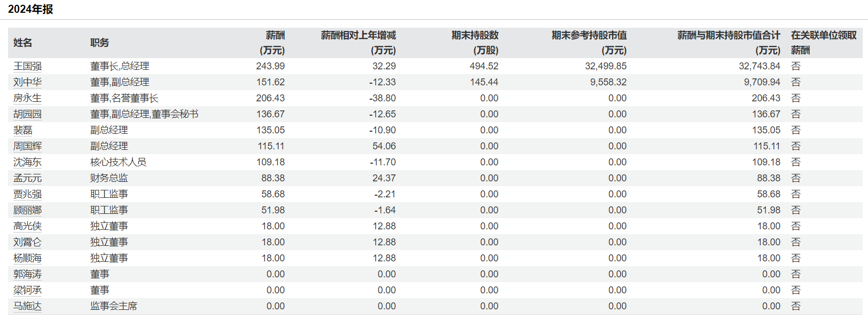Open 杨顺海's profile link
This screenshot has width=868, height=320.
click(x=27, y=258)
